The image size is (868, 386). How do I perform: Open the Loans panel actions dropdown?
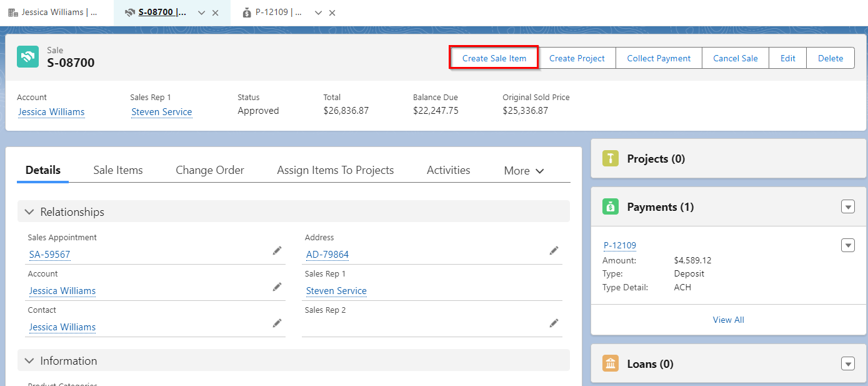(x=848, y=363)
